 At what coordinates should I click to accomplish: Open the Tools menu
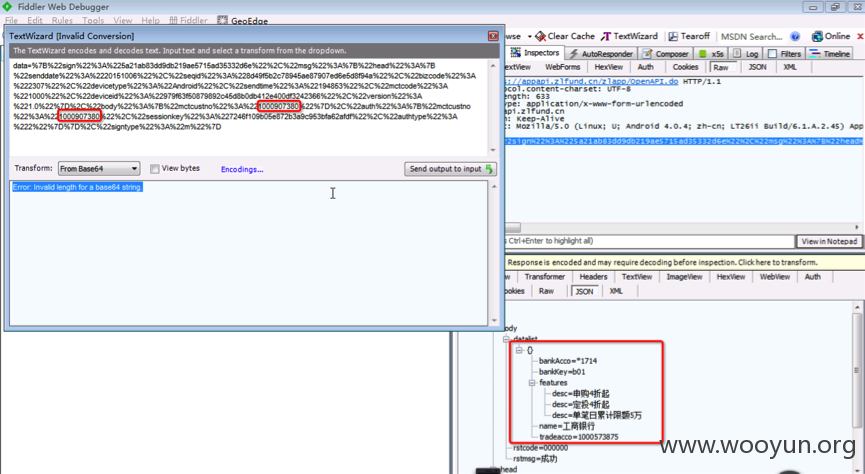(93, 20)
